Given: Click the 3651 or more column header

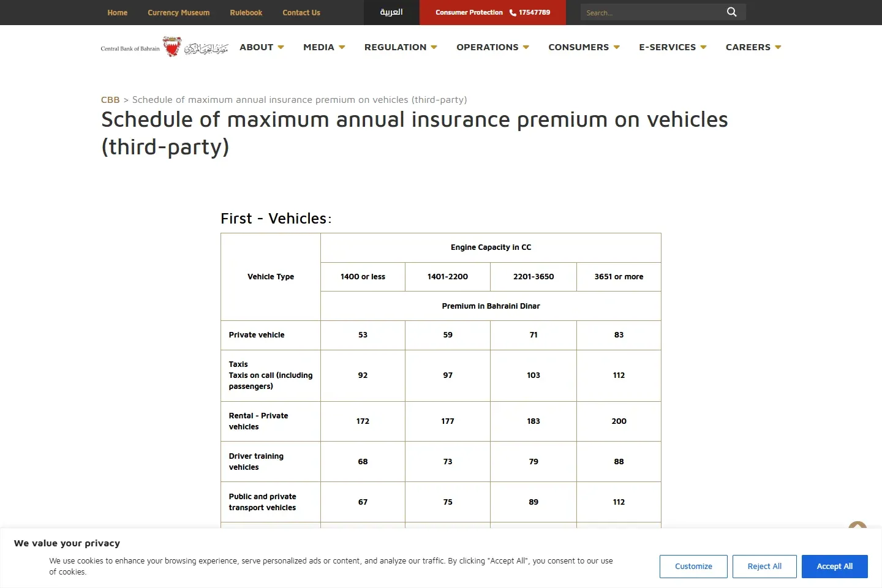Looking at the screenshot, I should click(x=619, y=277).
